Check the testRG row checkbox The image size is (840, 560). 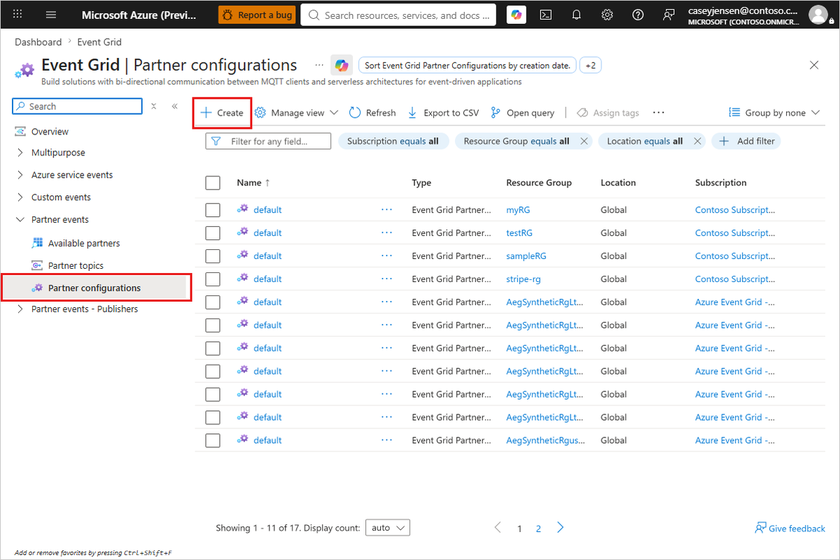(x=213, y=233)
